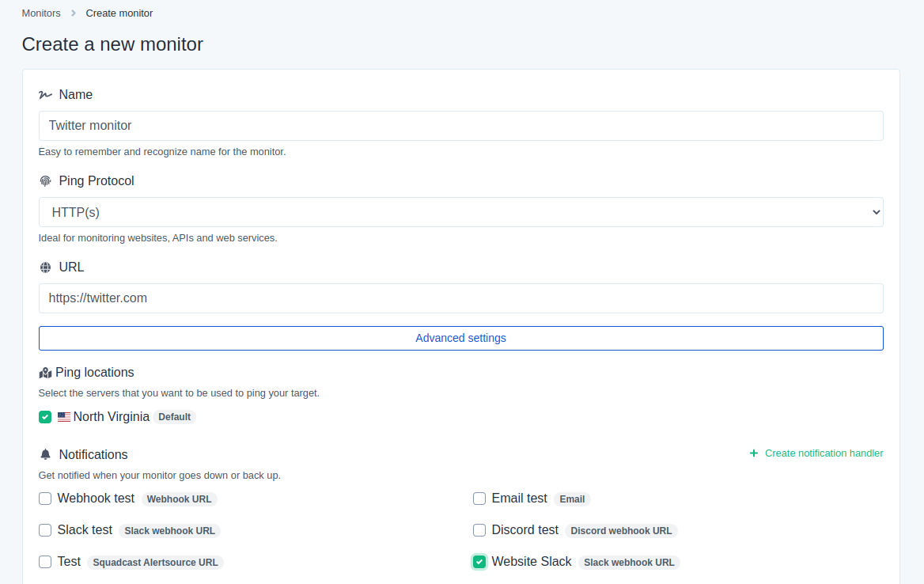Image resolution: width=924 pixels, height=584 pixels.
Task: Select the Discord test notification checkbox
Action: coord(479,530)
